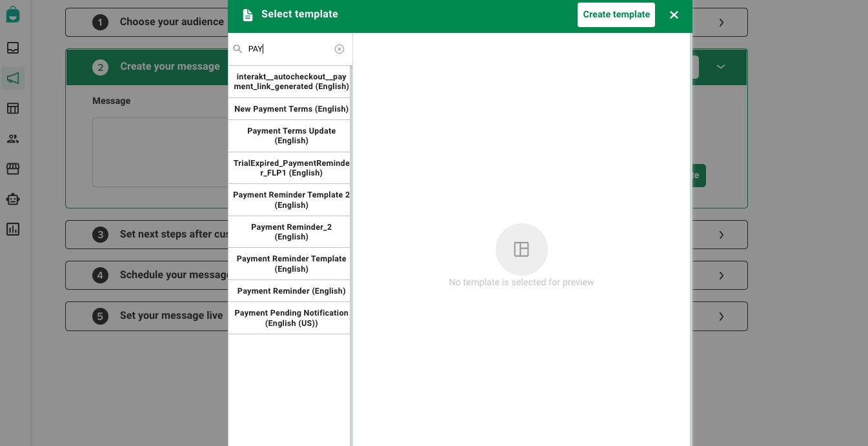Select the Payment Reminder (English) template
This screenshot has width=868, height=446.
click(x=290, y=290)
